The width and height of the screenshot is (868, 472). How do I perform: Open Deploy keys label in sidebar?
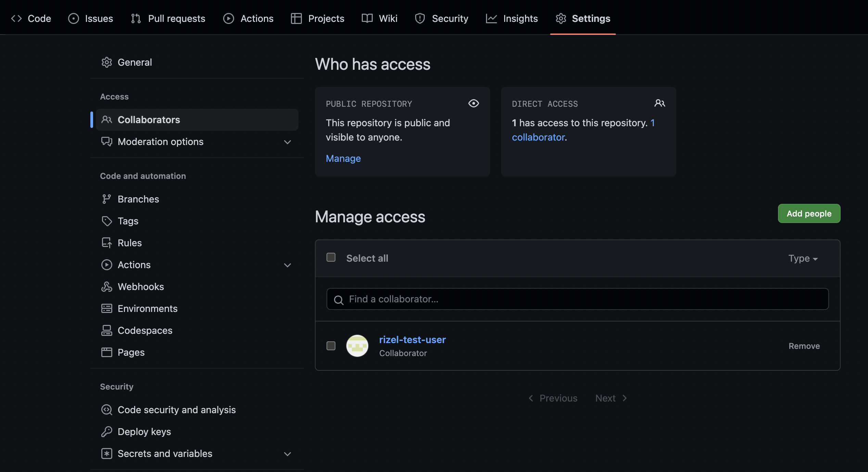(x=144, y=432)
